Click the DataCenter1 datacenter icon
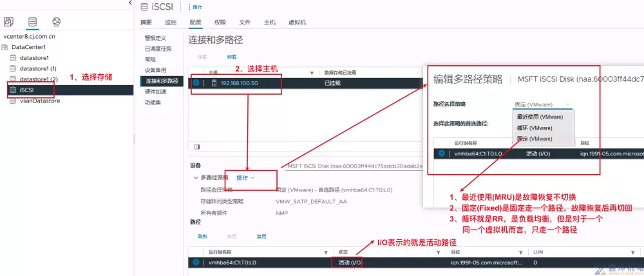This screenshot has width=644, height=276. (x=5, y=47)
